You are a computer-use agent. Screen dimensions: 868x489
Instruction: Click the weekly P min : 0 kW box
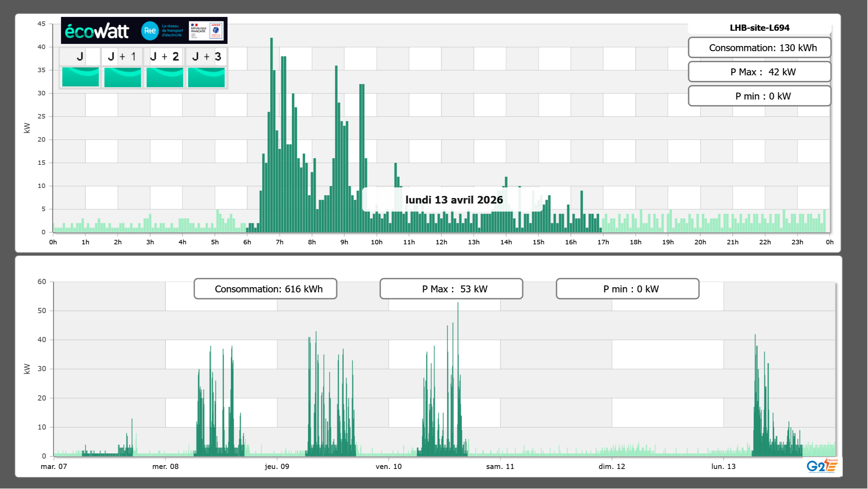click(627, 289)
